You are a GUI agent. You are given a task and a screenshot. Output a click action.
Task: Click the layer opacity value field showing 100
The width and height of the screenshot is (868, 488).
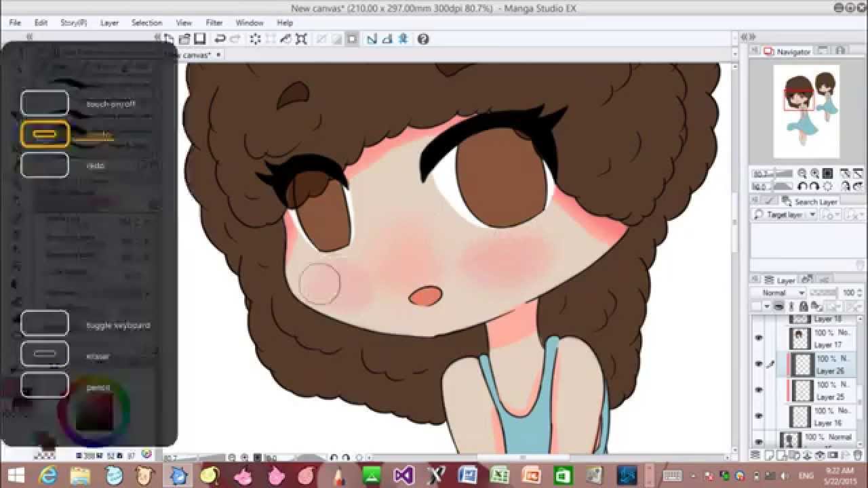848,293
